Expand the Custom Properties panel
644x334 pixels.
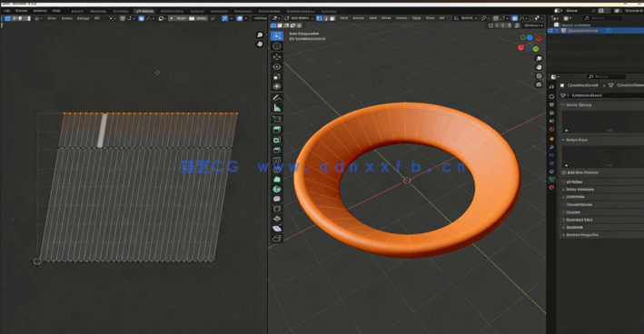(602, 235)
